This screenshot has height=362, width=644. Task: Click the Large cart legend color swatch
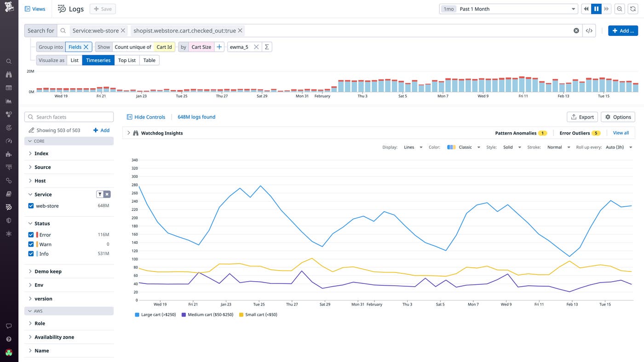(x=136, y=314)
